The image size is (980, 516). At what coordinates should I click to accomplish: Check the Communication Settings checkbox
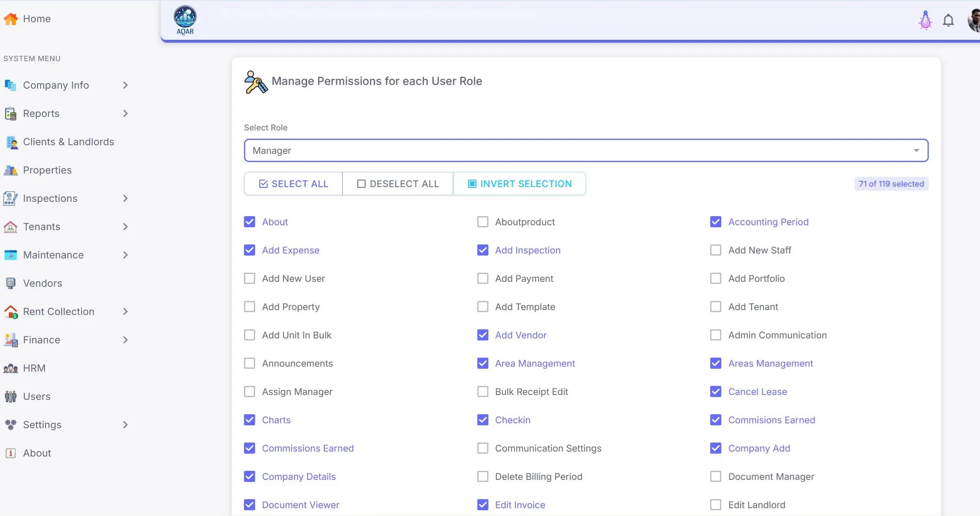click(483, 448)
